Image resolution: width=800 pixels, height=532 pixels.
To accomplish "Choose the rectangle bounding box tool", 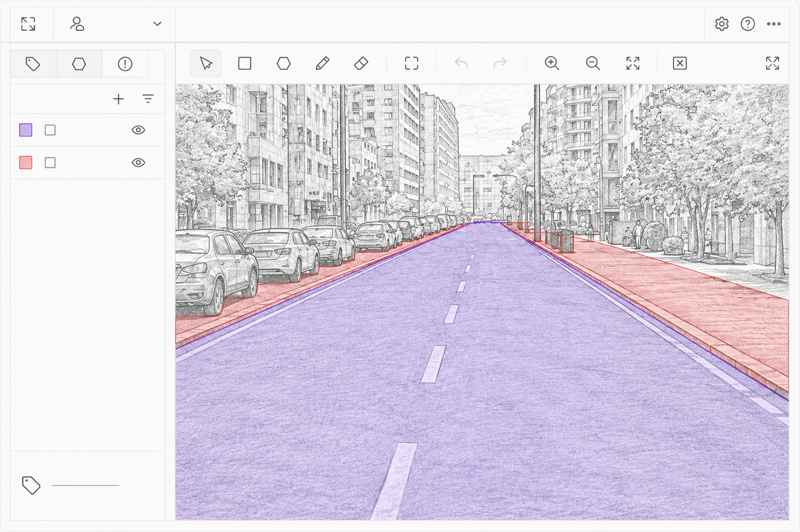I will 245,63.
